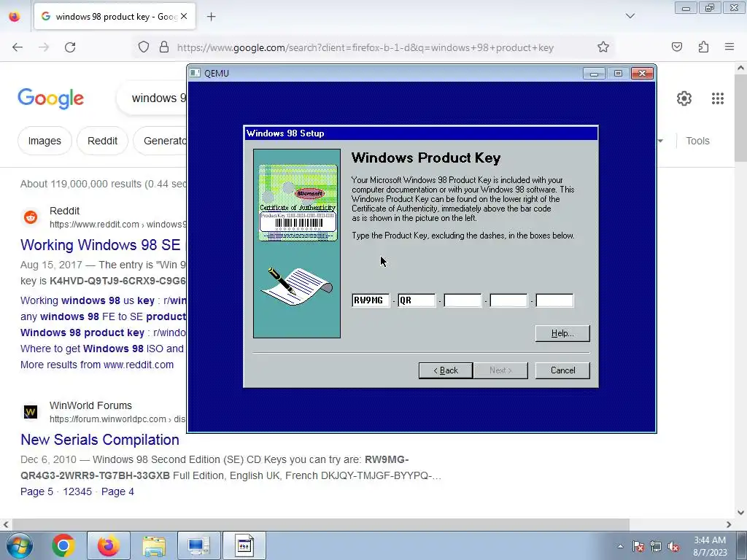This screenshot has height=560, width=747.
Task: Click the Google logo
Action: point(50,98)
